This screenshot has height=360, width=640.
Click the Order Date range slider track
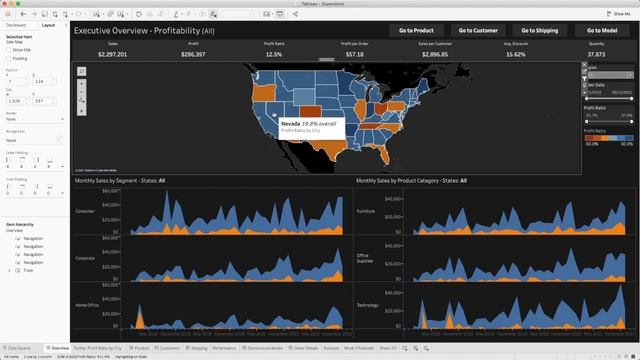(x=609, y=99)
